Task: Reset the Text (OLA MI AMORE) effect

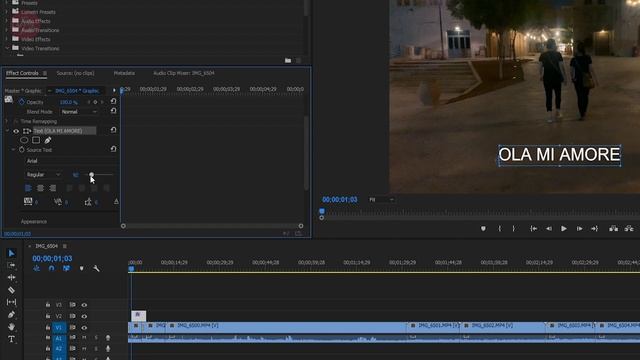Action: [x=113, y=130]
